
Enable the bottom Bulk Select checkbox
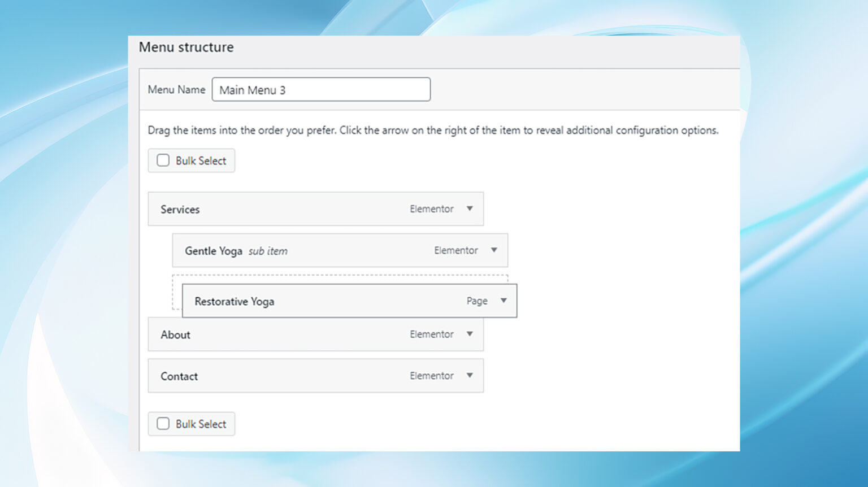click(x=163, y=423)
